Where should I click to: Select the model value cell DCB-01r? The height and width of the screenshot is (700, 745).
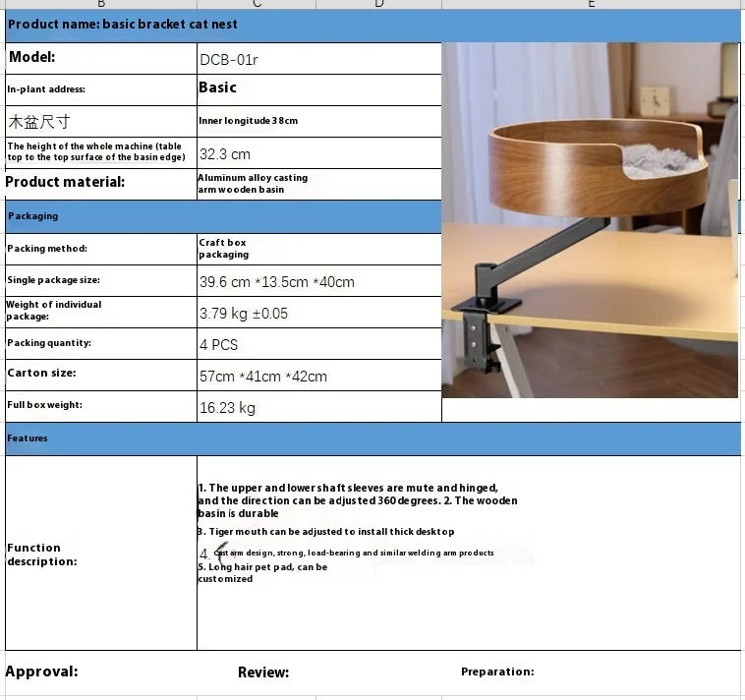pos(318,59)
